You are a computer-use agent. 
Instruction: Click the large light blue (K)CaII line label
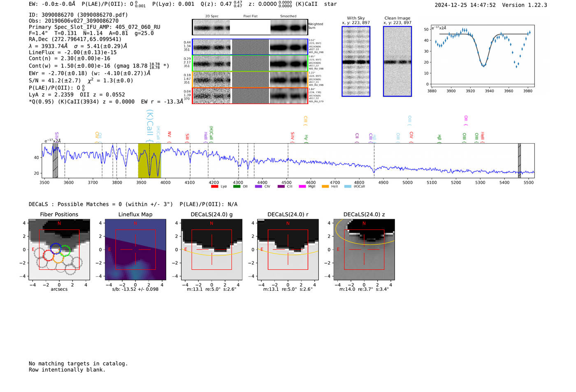tap(150, 126)
